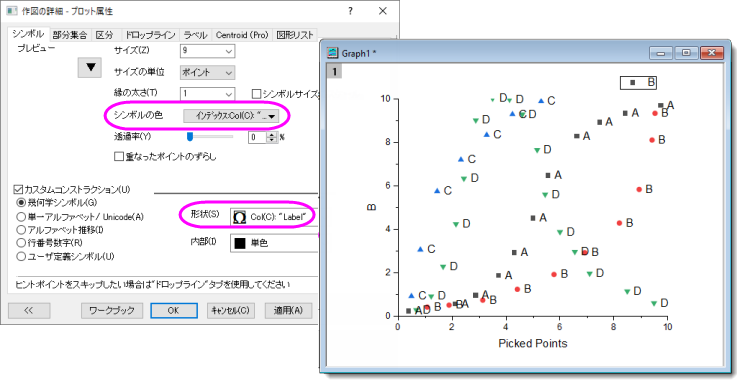The height and width of the screenshot is (380, 737).
Task: Switch to the Centroid (Pro) tab
Action: tap(242, 35)
